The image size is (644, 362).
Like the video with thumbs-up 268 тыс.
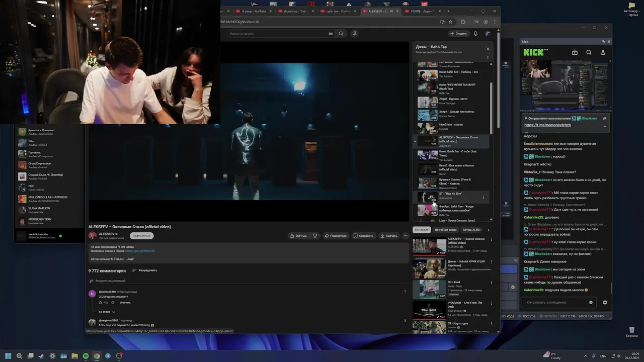click(x=299, y=236)
